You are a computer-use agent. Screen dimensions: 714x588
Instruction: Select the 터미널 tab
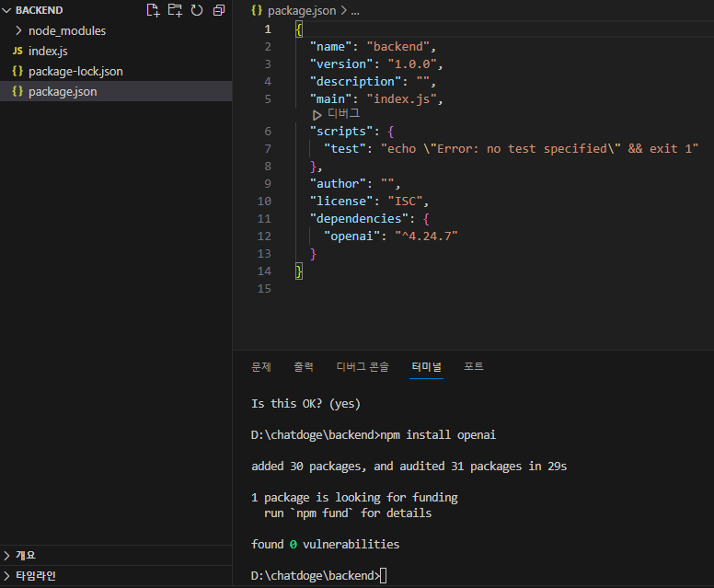pos(426,366)
